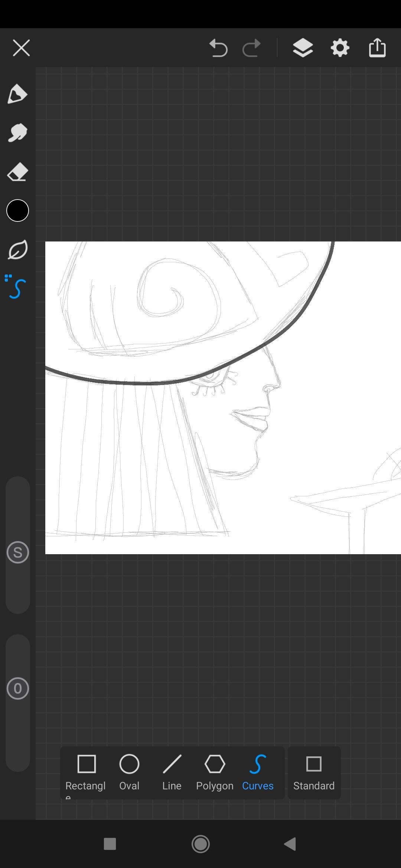Open the black color swatch
401x868 pixels.
click(17, 211)
